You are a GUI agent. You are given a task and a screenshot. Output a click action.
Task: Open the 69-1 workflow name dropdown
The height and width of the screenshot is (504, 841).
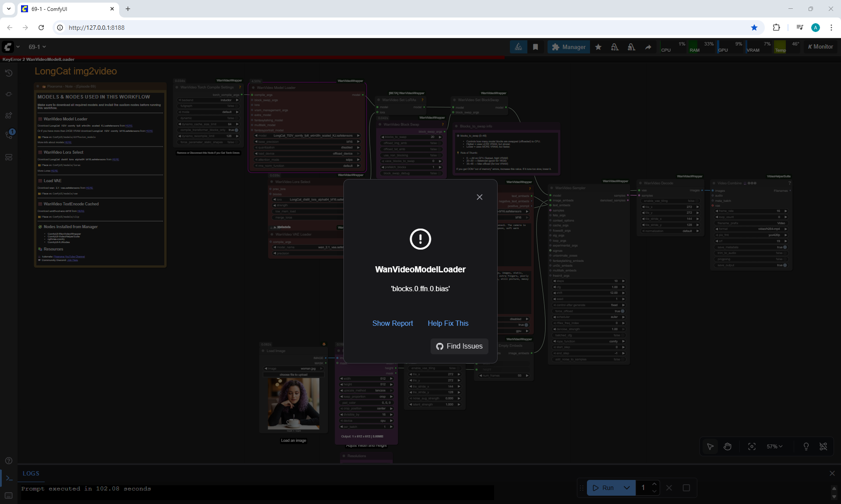pyautogui.click(x=37, y=47)
